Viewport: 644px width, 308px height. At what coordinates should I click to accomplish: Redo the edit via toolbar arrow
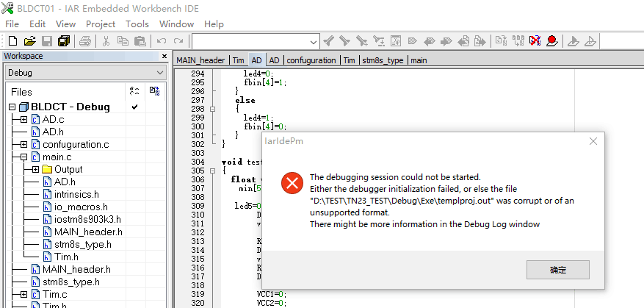[x=178, y=41]
